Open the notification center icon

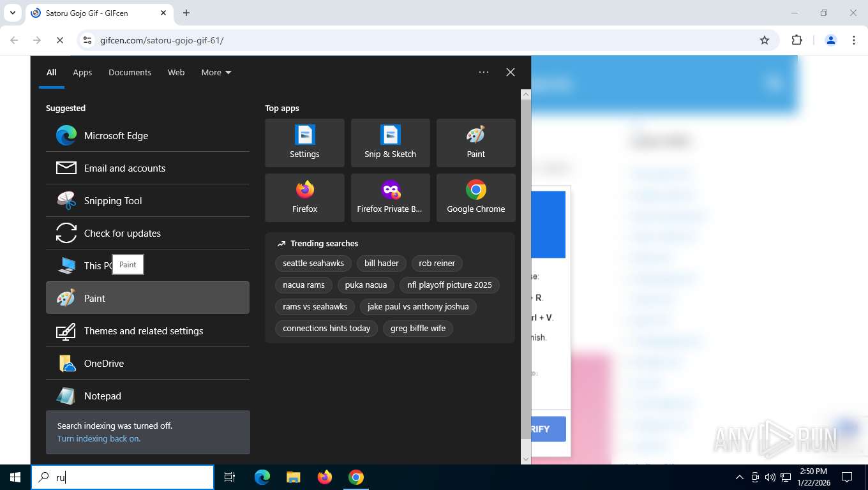point(847,477)
